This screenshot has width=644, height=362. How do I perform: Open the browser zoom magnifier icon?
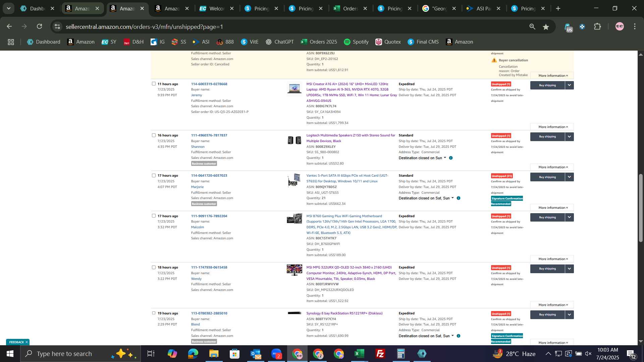(x=532, y=27)
